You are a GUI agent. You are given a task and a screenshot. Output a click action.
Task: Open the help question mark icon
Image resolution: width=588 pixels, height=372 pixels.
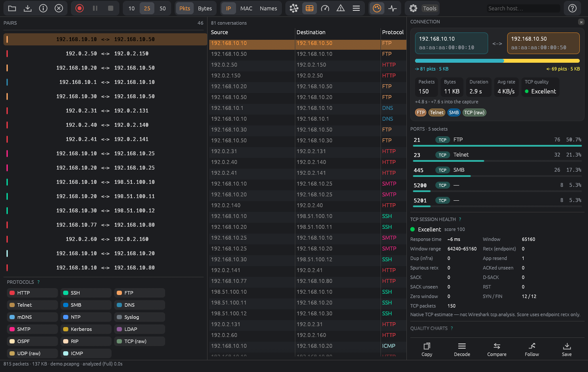pos(572,8)
